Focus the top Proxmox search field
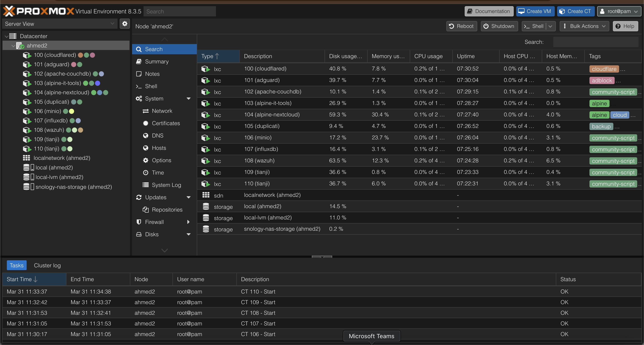 tap(180, 11)
